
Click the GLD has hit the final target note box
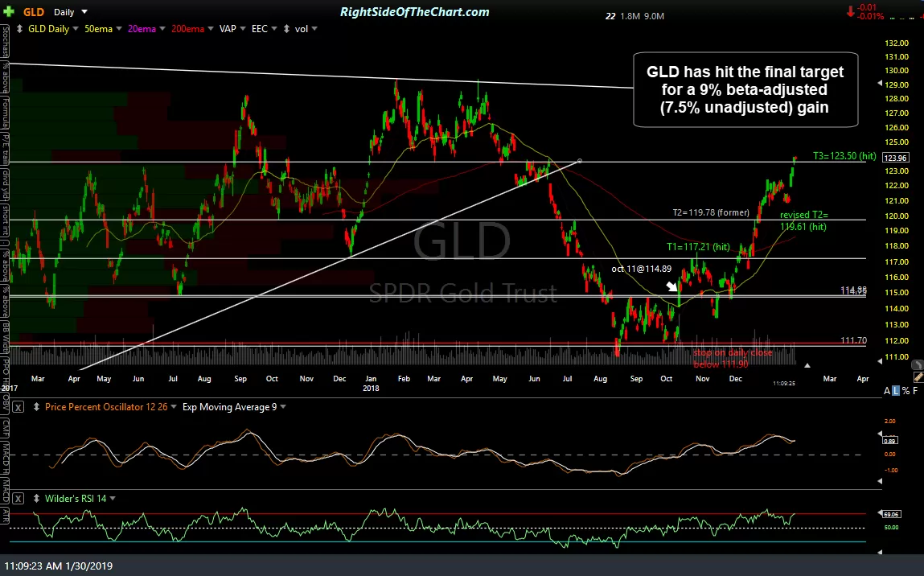point(745,89)
